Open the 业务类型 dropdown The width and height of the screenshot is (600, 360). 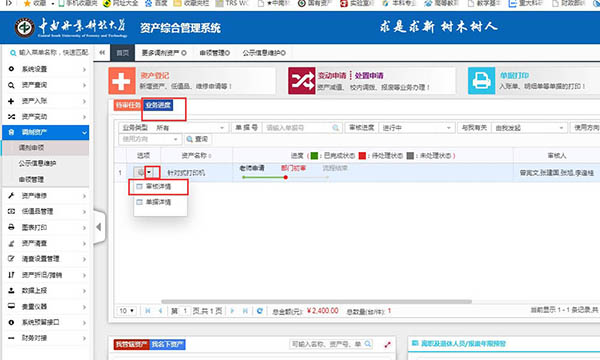click(190, 128)
